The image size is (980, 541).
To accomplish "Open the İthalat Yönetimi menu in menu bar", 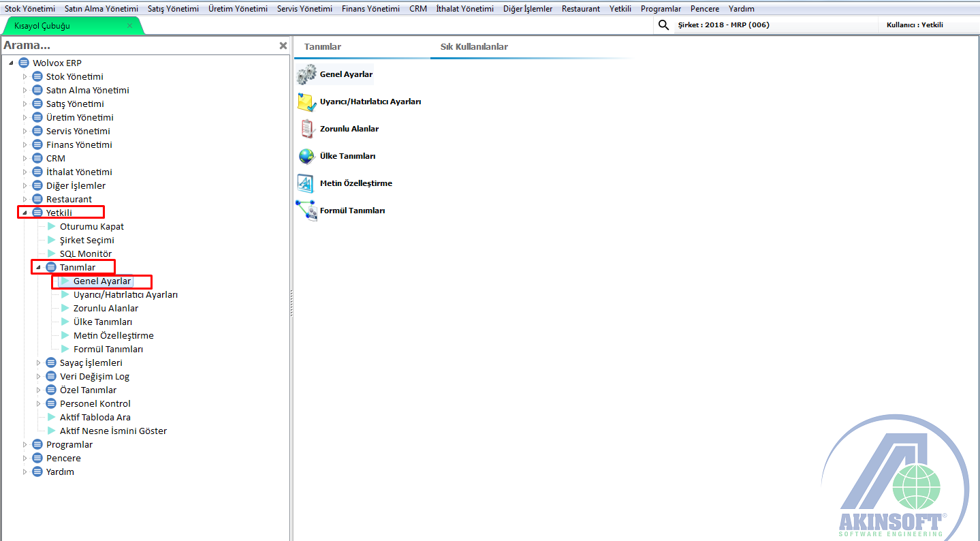I will [465, 9].
